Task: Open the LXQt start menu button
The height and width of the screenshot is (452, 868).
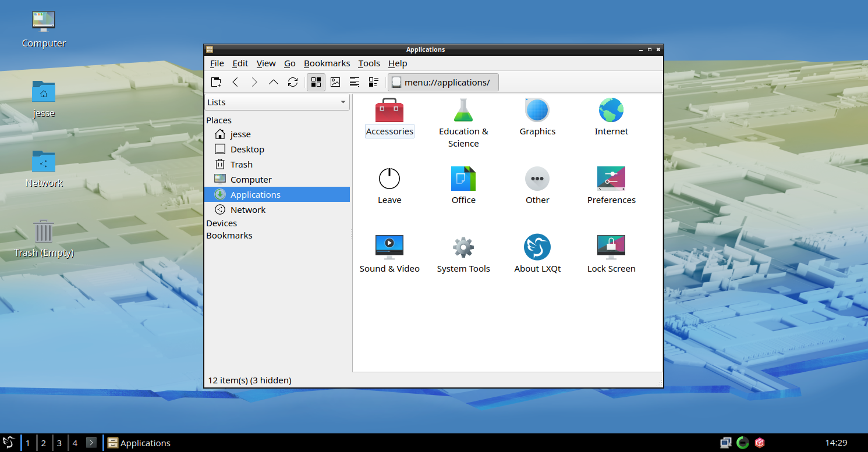Action: click(x=9, y=443)
